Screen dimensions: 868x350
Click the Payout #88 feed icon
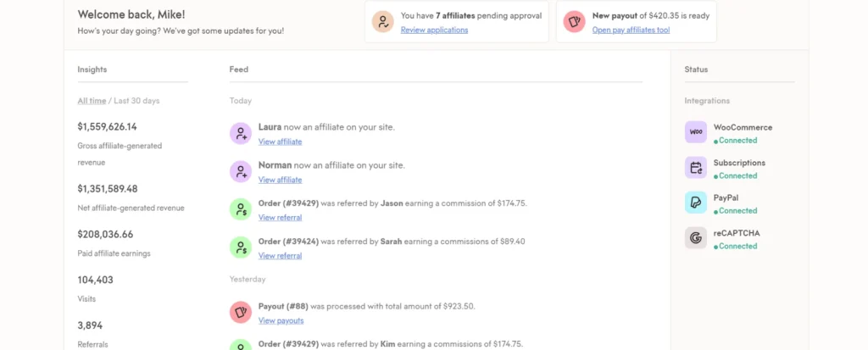pos(241,312)
